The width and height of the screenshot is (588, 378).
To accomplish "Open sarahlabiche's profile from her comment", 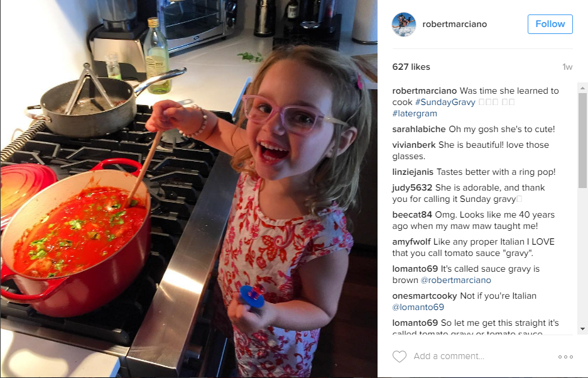I will coord(419,129).
